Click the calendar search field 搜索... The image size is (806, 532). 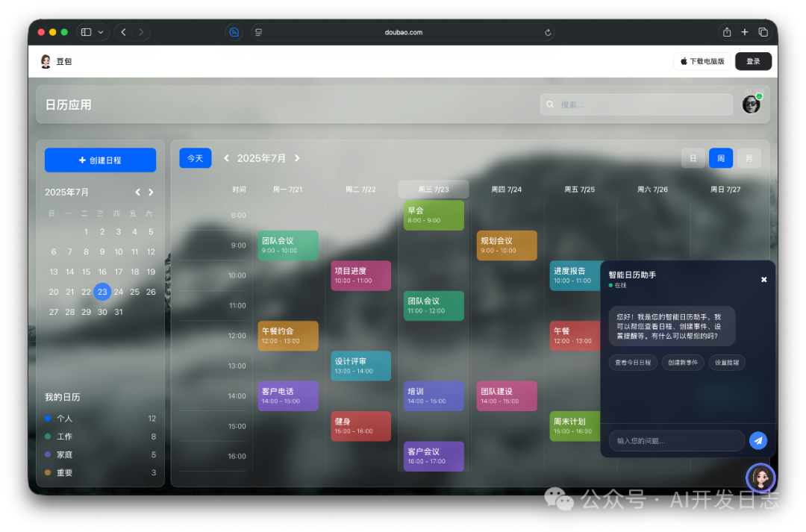[637, 104]
